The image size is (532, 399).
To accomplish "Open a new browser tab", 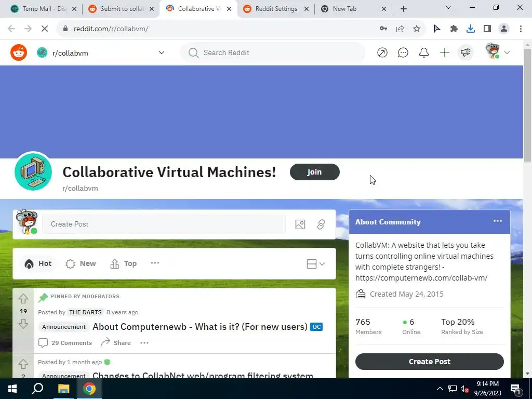I will 403,9.
